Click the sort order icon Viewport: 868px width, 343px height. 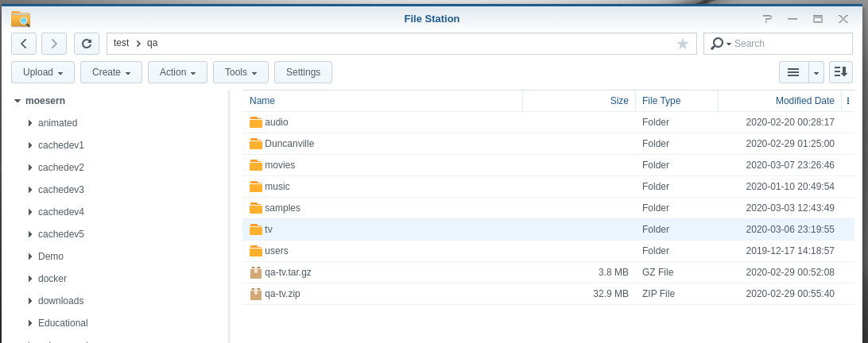(x=840, y=72)
